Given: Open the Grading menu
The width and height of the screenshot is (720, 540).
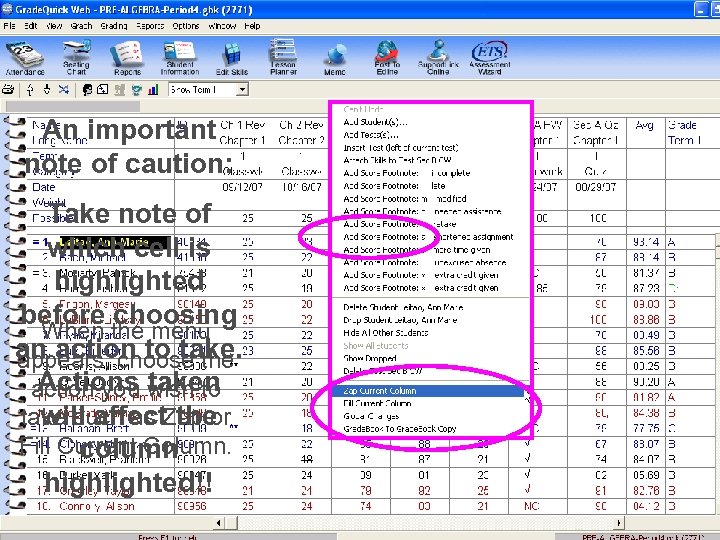Looking at the screenshot, I should [114, 26].
